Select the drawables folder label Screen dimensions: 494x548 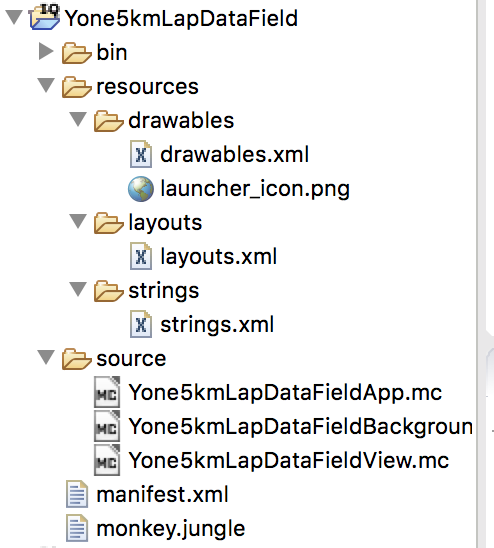[181, 121]
